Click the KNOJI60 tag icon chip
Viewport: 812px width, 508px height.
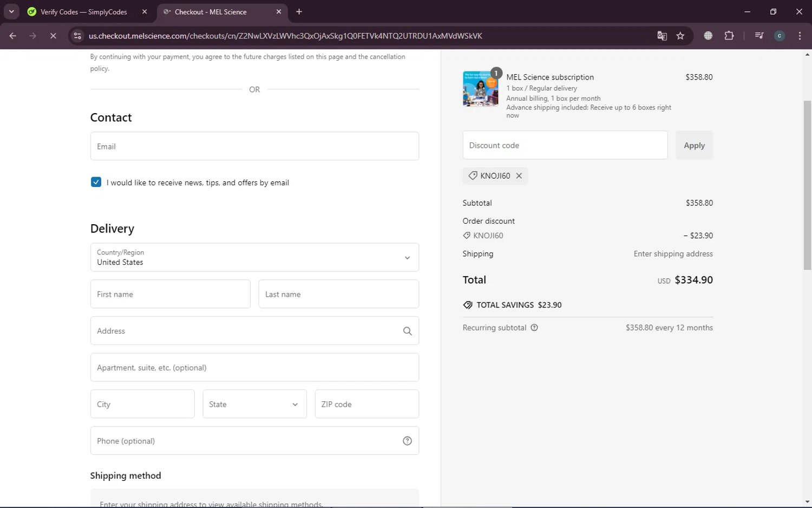pyautogui.click(x=473, y=175)
